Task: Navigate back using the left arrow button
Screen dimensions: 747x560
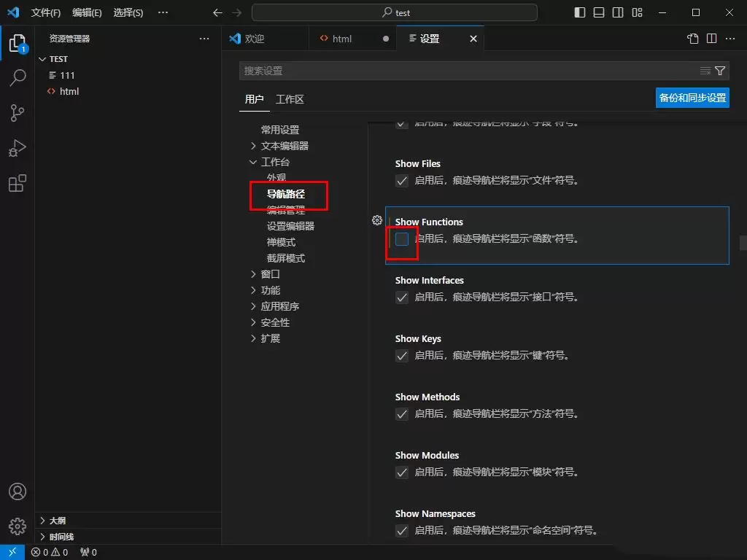Action: tap(217, 12)
